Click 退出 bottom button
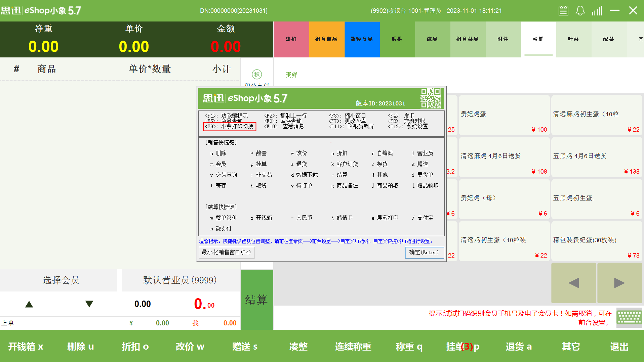The image size is (644, 362). click(619, 347)
